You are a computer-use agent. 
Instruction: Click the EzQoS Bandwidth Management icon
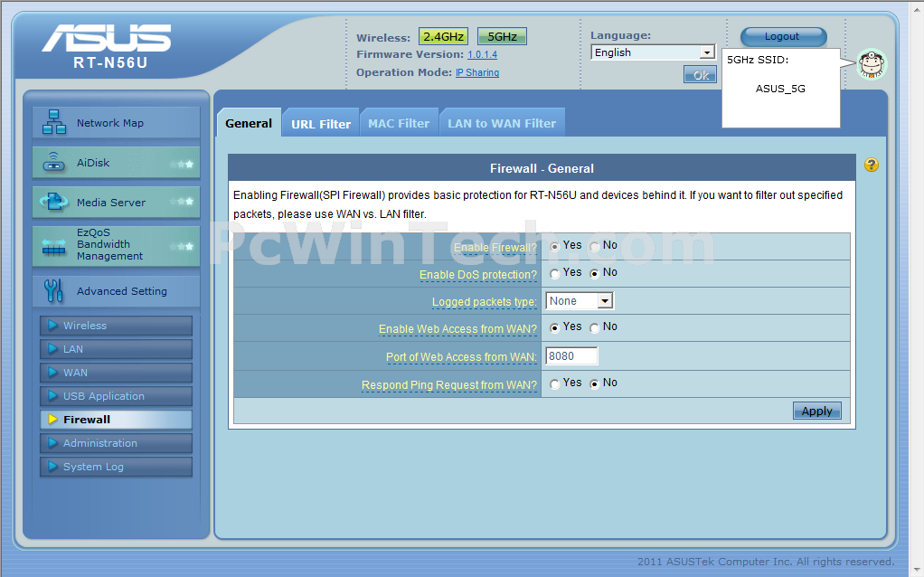tap(53, 247)
